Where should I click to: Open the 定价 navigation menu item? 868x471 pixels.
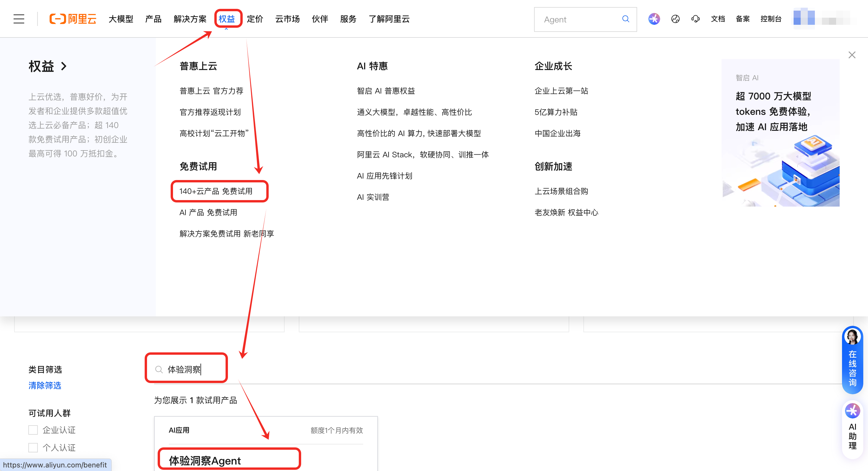255,19
